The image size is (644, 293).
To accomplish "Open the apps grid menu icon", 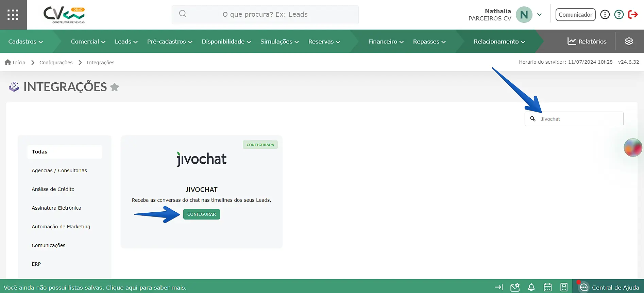I will coord(13,15).
